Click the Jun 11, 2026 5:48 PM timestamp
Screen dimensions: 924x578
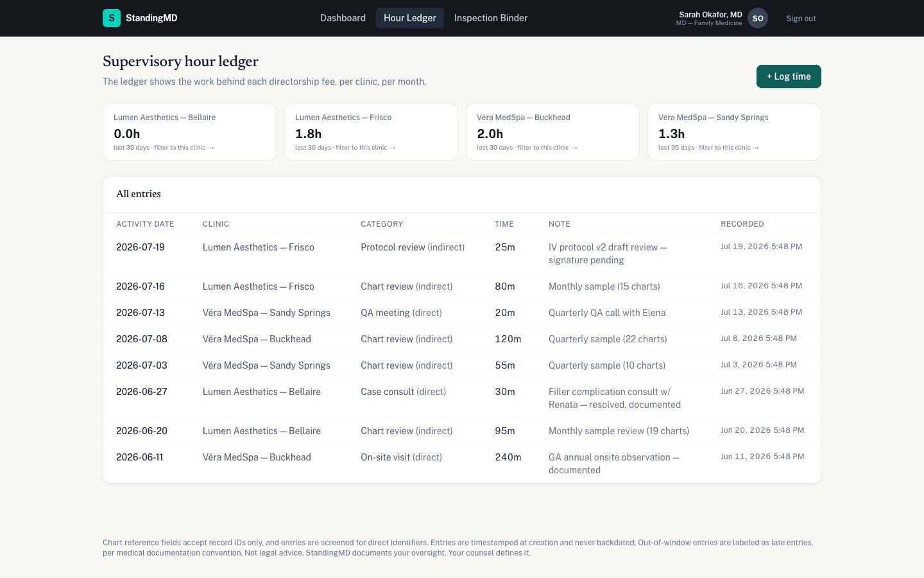762,457
